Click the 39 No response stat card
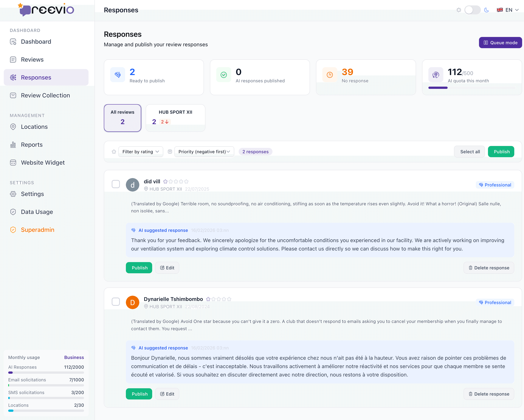 [x=366, y=77]
